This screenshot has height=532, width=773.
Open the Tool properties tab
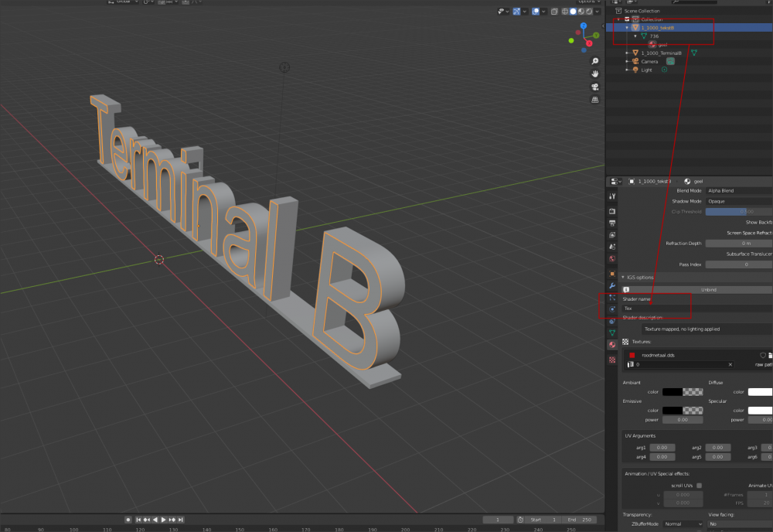pyautogui.click(x=612, y=196)
